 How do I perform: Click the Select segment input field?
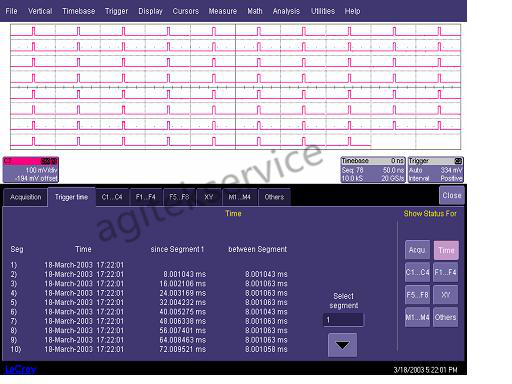click(x=343, y=320)
